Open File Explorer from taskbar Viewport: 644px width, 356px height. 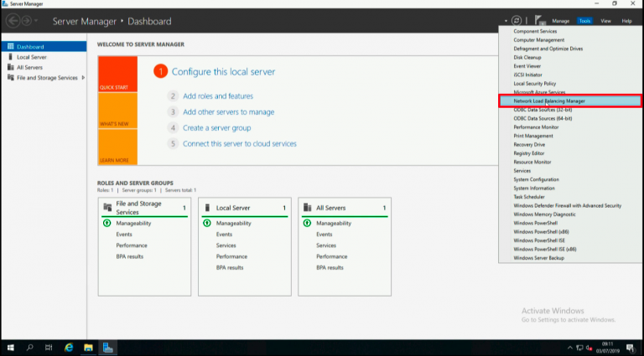[x=88, y=348]
